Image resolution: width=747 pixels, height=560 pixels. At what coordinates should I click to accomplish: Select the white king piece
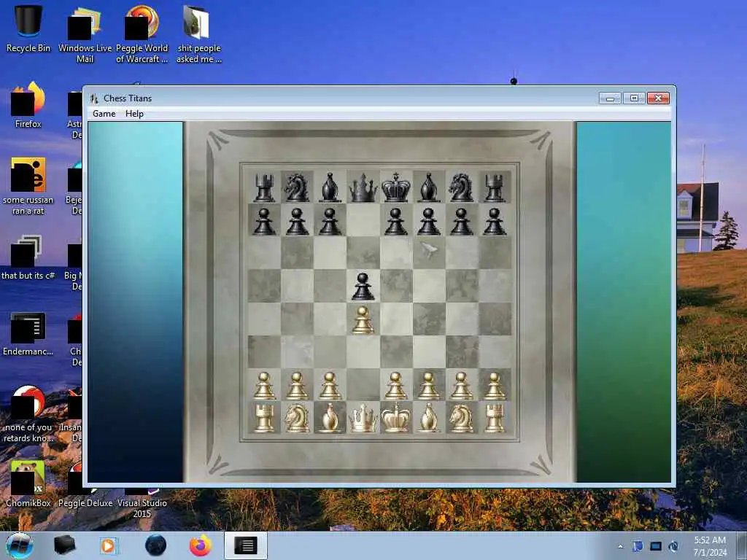(396, 418)
